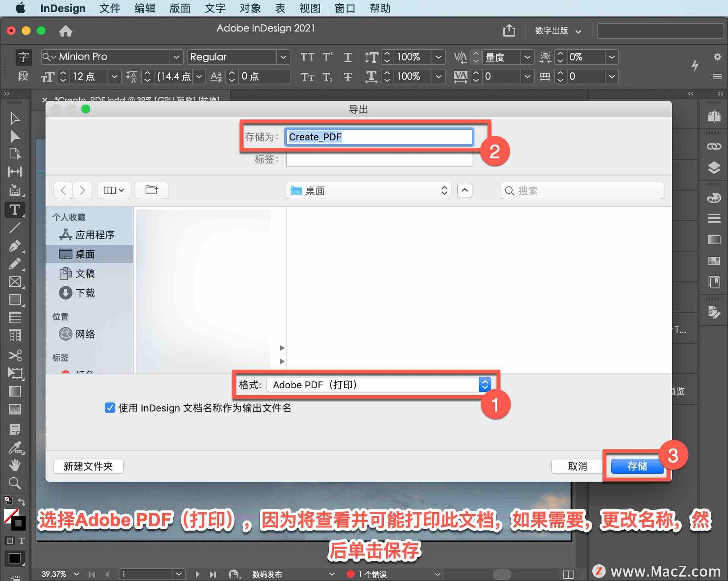Click the Home icon in title bar
The width and height of the screenshot is (728, 581).
(x=66, y=31)
